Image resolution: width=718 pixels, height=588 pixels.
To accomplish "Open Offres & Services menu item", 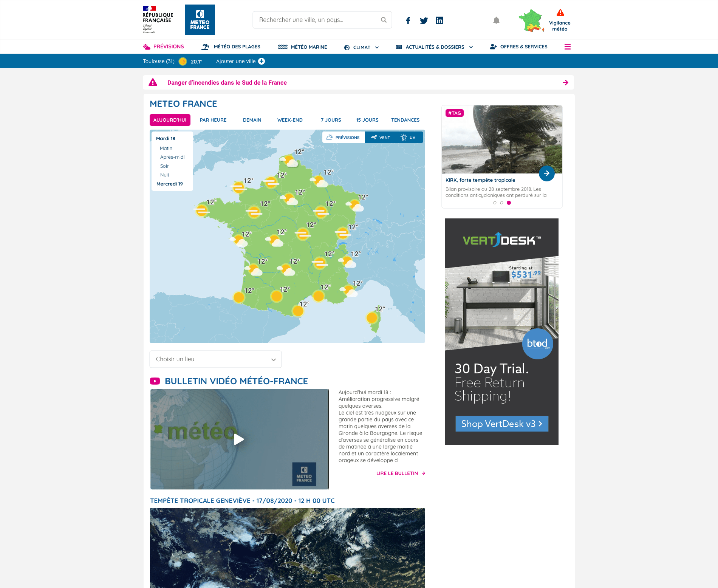I will [518, 47].
